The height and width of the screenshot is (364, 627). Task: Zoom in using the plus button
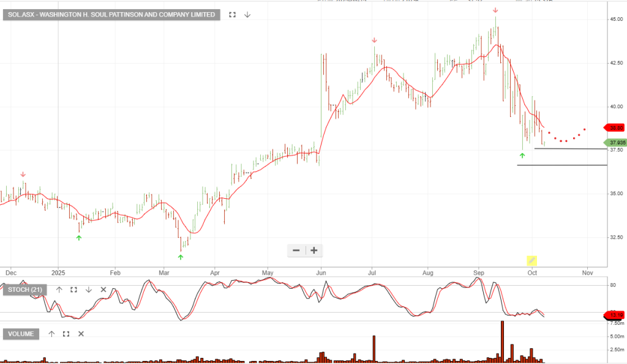click(x=314, y=250)
